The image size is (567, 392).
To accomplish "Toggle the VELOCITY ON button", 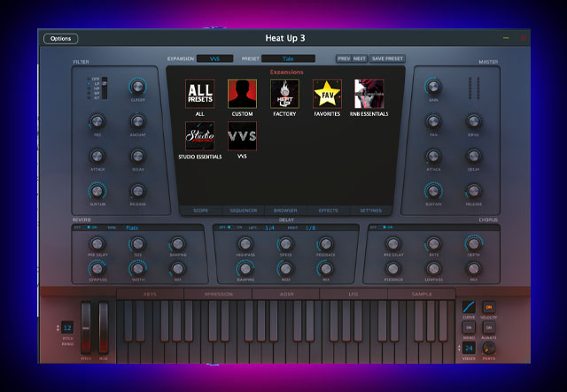I will coord(489,307).
